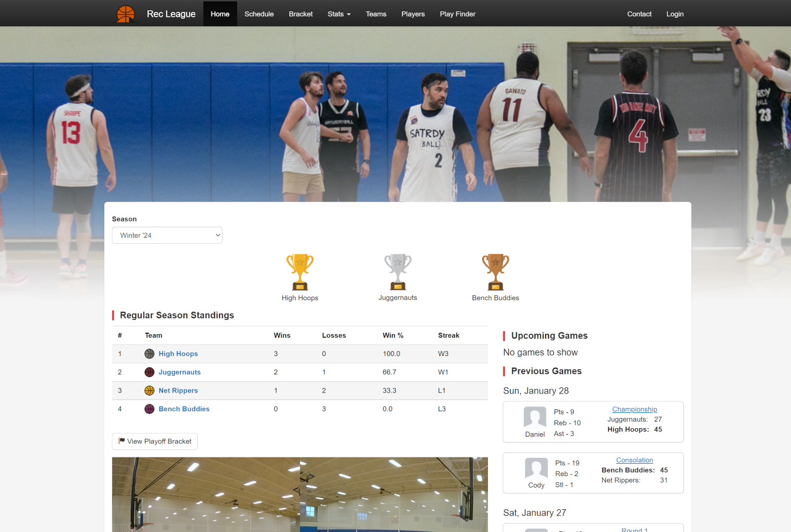Open the Net Rippers team link
The width and height of the screenshot is (791, 532).
coord(178,391)
